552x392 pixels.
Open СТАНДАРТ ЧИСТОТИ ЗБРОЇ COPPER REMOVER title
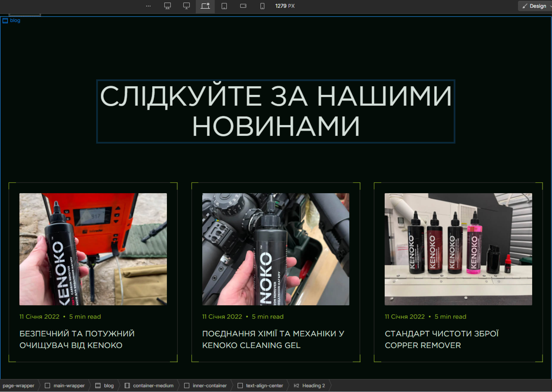[x=441, y=339]
